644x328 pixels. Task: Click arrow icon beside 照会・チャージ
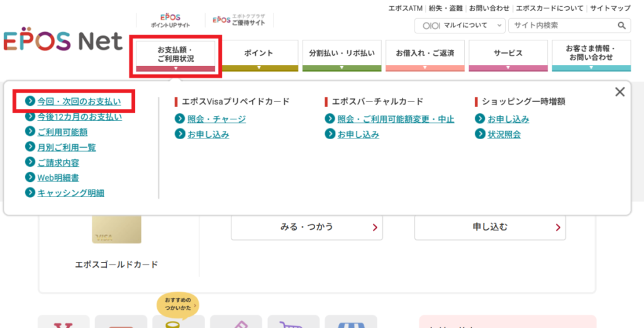[180, 119]
